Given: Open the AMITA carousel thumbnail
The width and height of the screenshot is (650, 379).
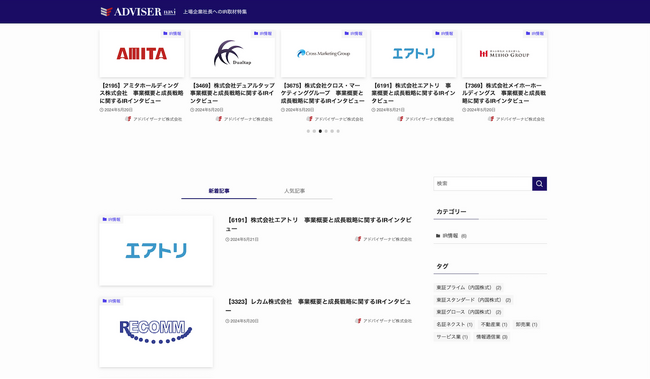Looking at the screenshot, I should pos(142,53).
